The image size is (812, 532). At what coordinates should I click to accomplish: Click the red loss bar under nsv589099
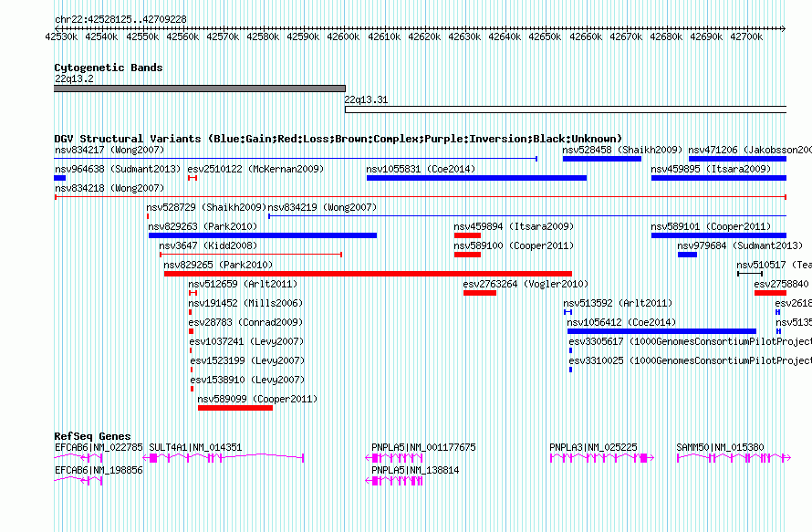point(235,408)
